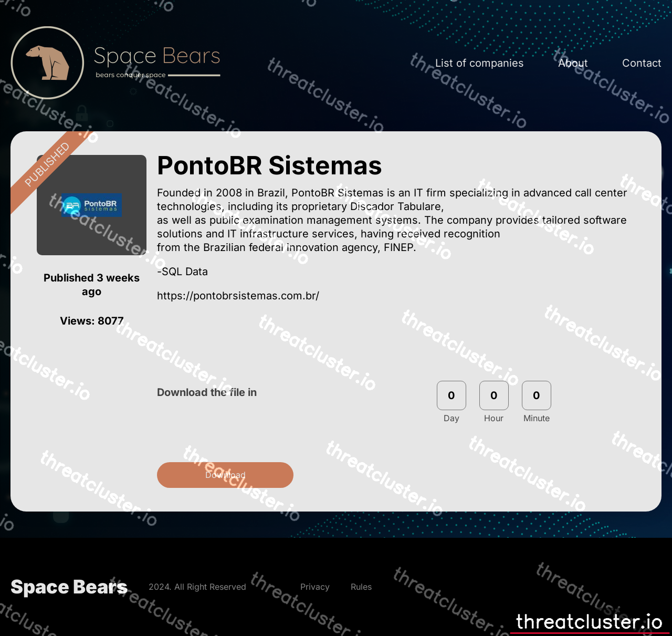Click the Space Bears bear logo
The width and height of the screenshot is (672, 636).
(x=47, y=62)
